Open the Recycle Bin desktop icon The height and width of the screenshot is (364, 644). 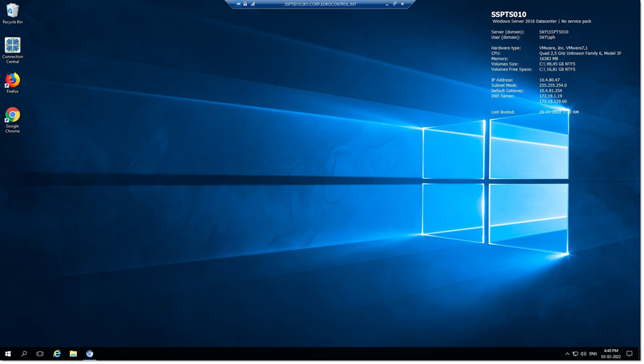click(x=12, y=12)
